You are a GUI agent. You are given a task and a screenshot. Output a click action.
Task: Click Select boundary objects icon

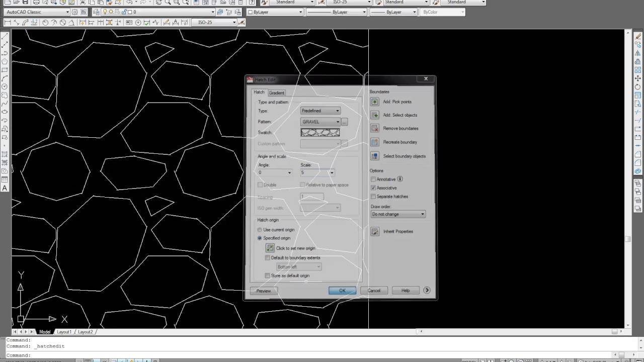point(375,156)
